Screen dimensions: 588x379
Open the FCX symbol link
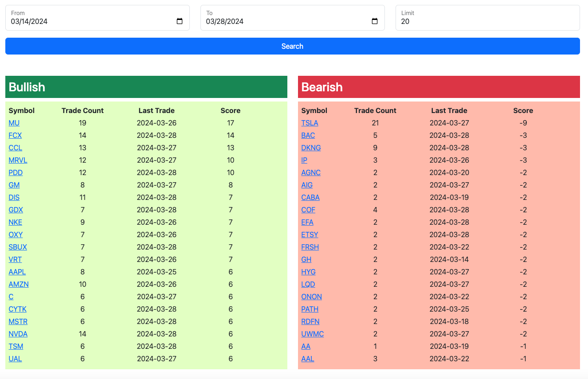point(15,135)
